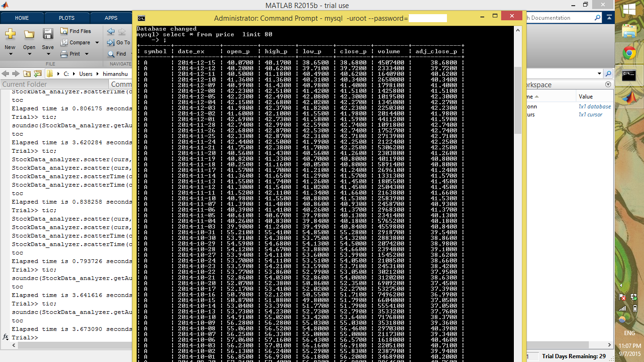Click the browse for folder icon
This screenshot has height=362, width=644.
(x=37, y=74)
